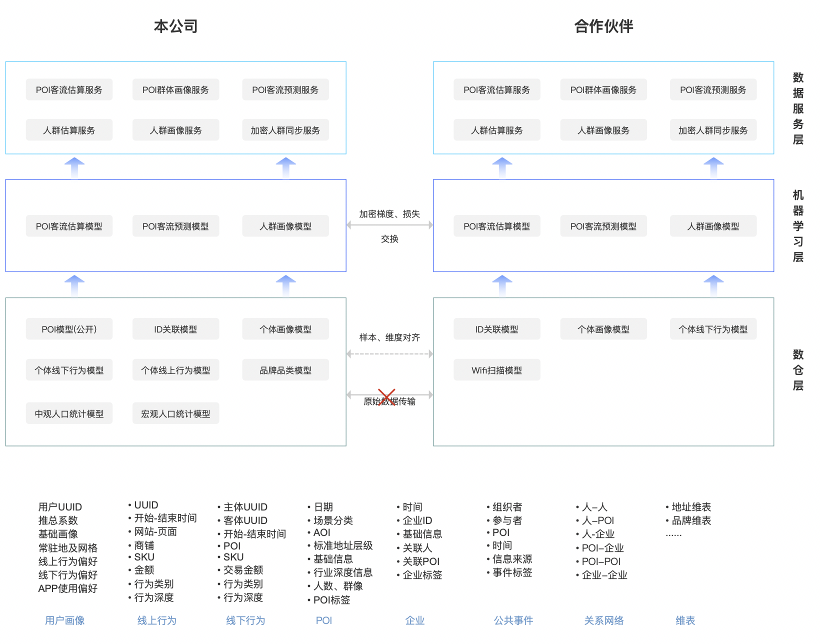The height and width of the screenshot is (644, 820).
Task: Click the 加密梯度、损失 label
Action: point(389,214)
